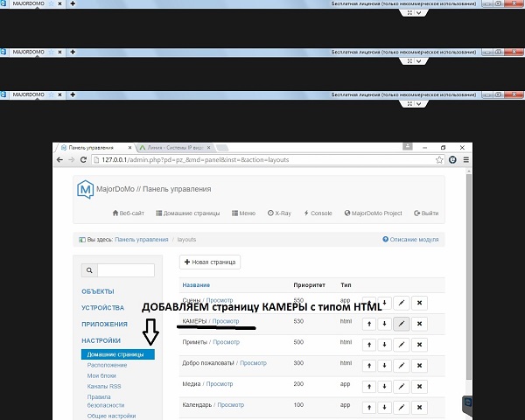Click the MajorDoMo logo icon
The width and height of the screenshot is (525, 420).
pyautogui.click(x=85, y=189)
